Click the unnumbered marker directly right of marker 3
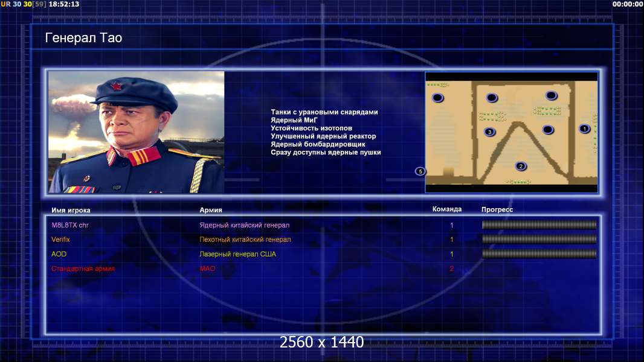This screenshot has height=362, width=644. pos(548,130)
